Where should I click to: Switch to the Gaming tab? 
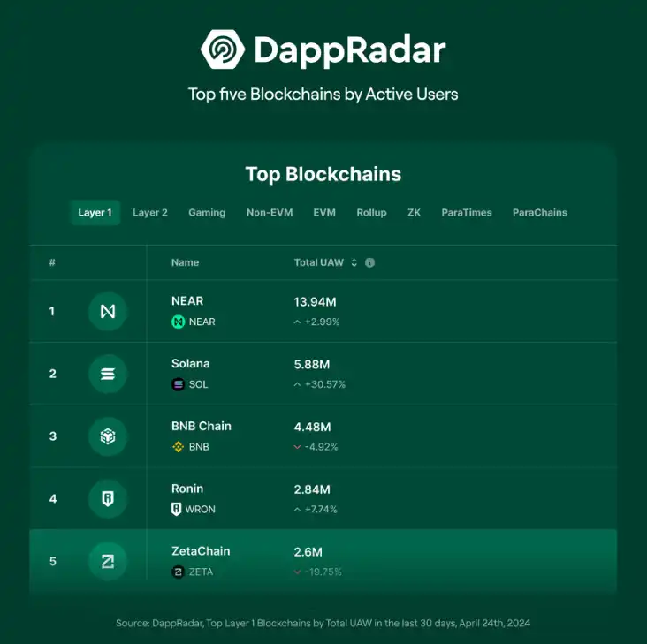(207, 213)
